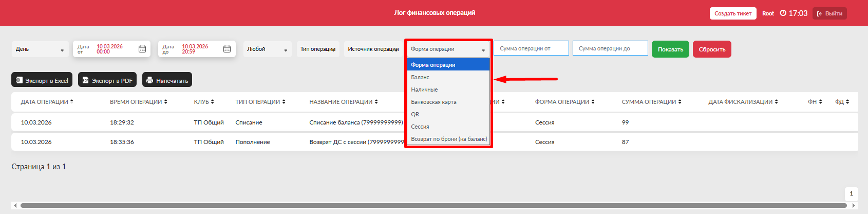This screenshot has width=868, height=214.
Task: Sort by fiscalization date column
Action: pos(743,102)
